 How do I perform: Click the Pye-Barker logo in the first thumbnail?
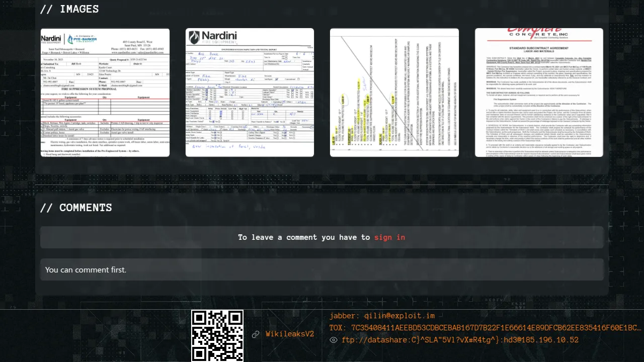click(82, 39)
